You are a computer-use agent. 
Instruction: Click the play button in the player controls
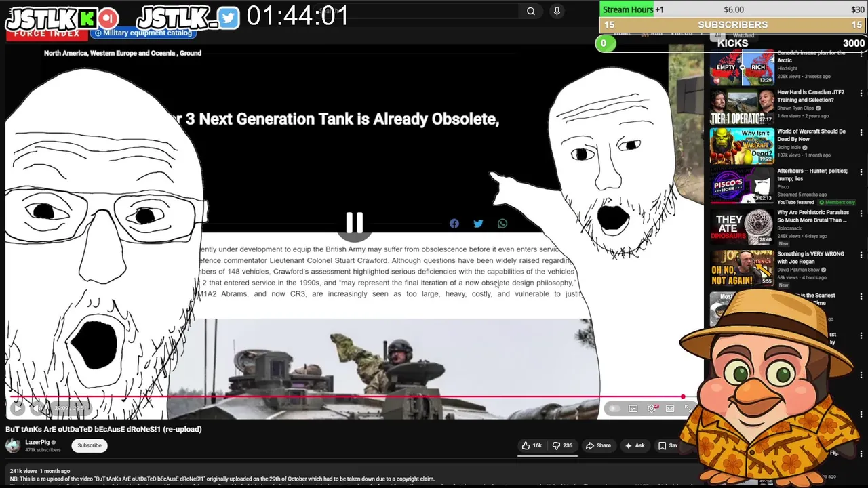(x=18, y=408)
